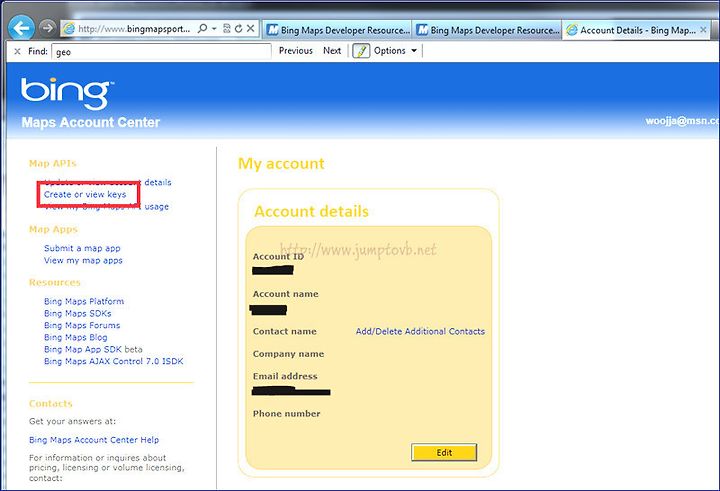Screen dimensions: 720x491
Task: Click the Refresh page icon
Action: coord(238,28)
